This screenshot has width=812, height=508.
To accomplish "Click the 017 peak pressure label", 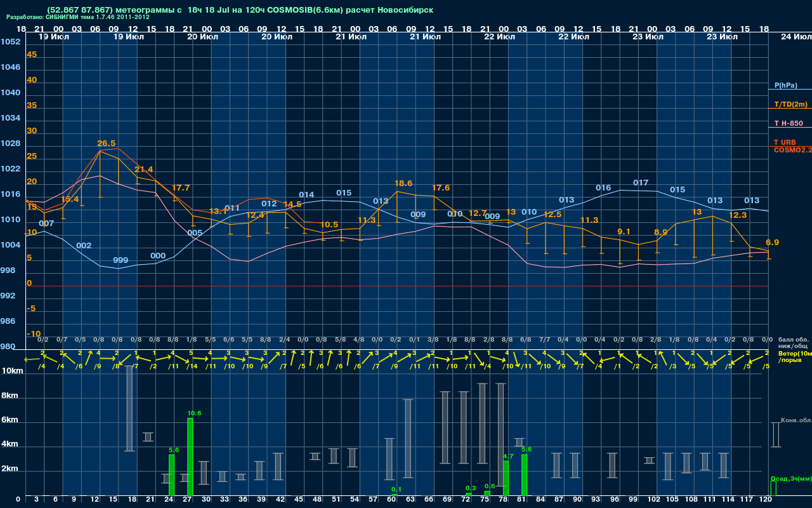I will (641, 183).
